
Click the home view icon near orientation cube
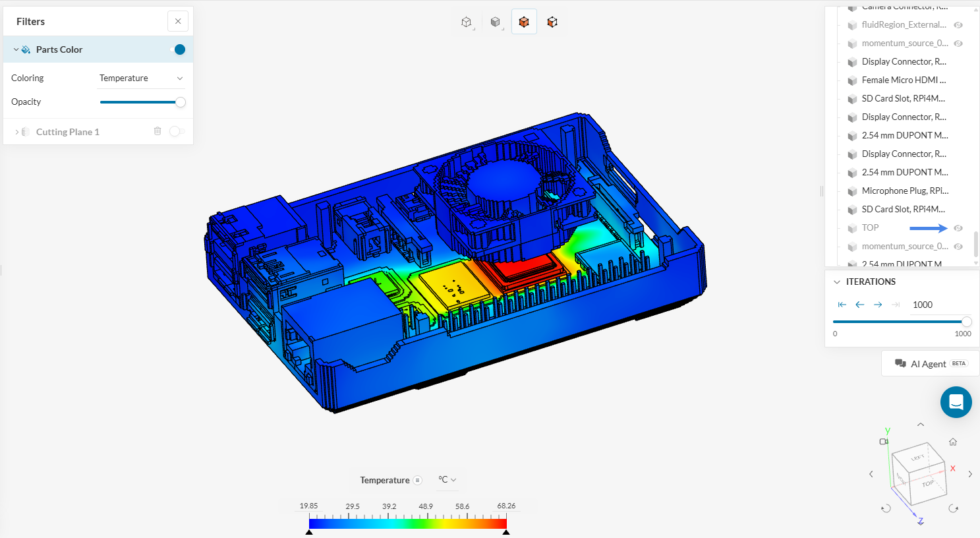pyautogui.click(x=952, y=442)
